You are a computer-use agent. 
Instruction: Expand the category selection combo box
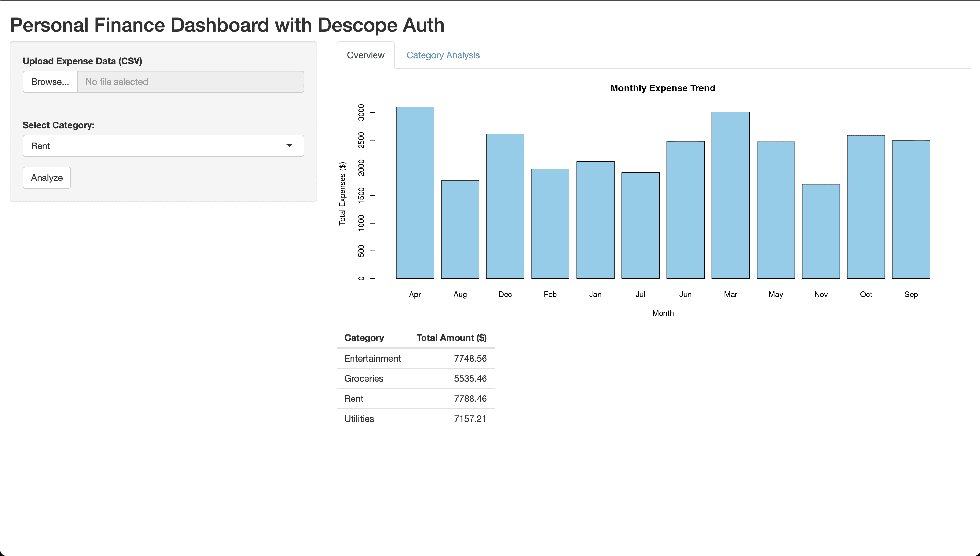163,145
